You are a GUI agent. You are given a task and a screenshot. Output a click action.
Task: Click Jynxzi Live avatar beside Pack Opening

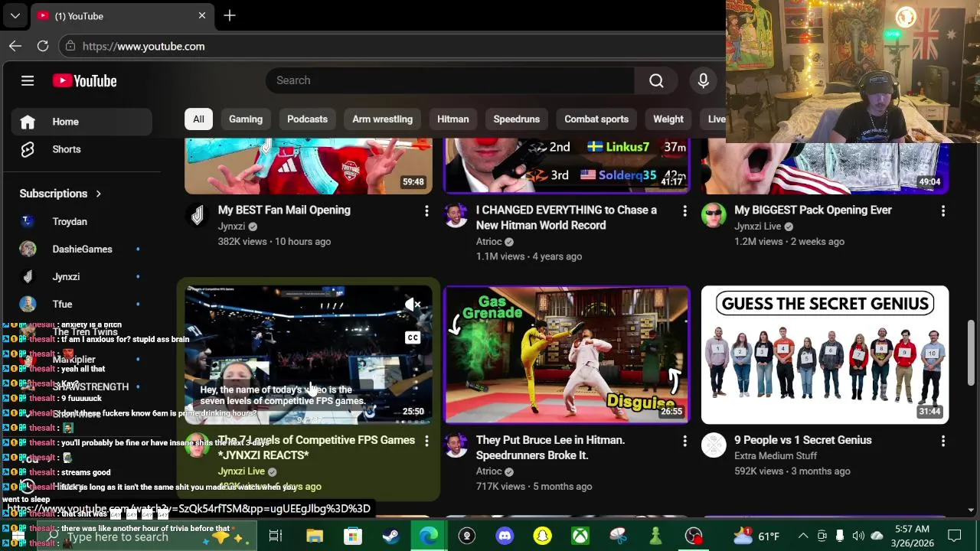point(714,215)
